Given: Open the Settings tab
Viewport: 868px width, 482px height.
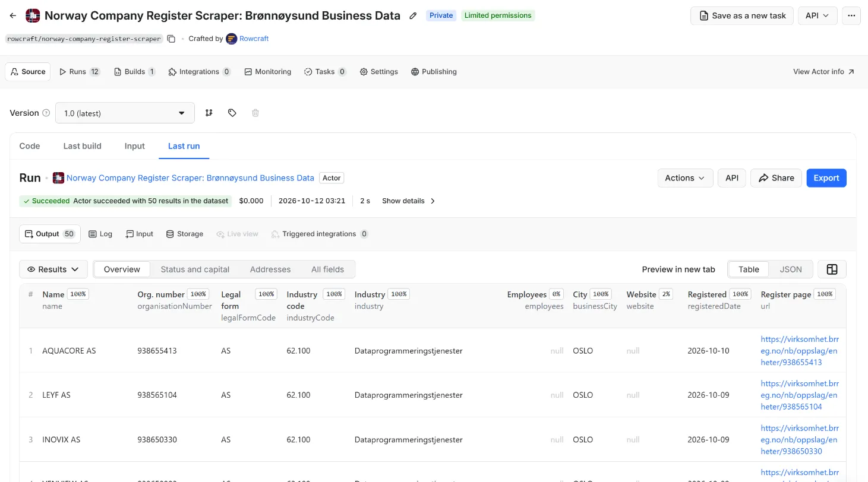Looking at the screenshot, I should (379, 72).
